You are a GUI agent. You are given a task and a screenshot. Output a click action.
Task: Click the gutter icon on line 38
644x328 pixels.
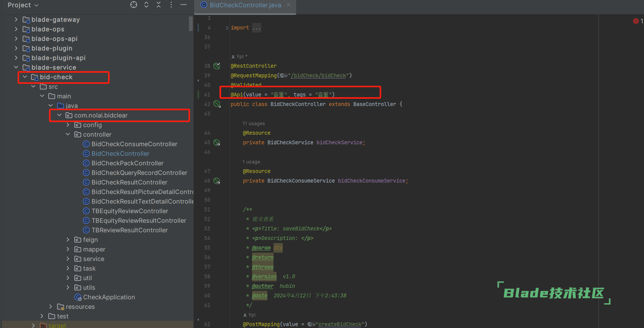[217, 66]
